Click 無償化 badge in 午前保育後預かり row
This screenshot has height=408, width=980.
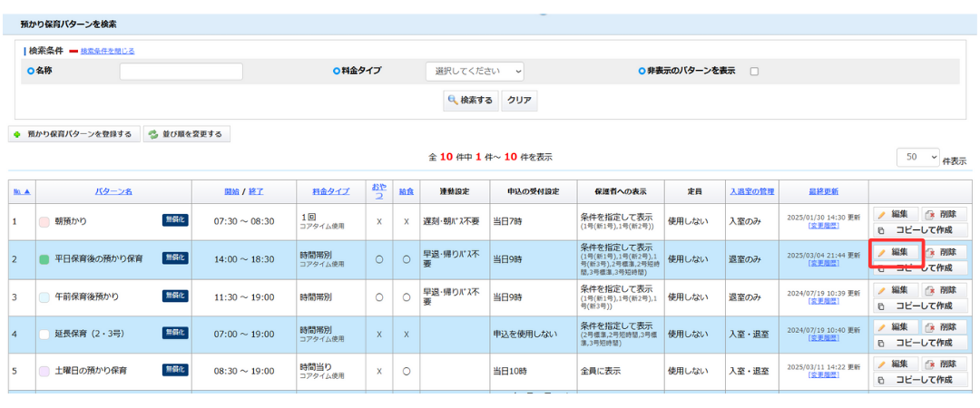point(175,296)
